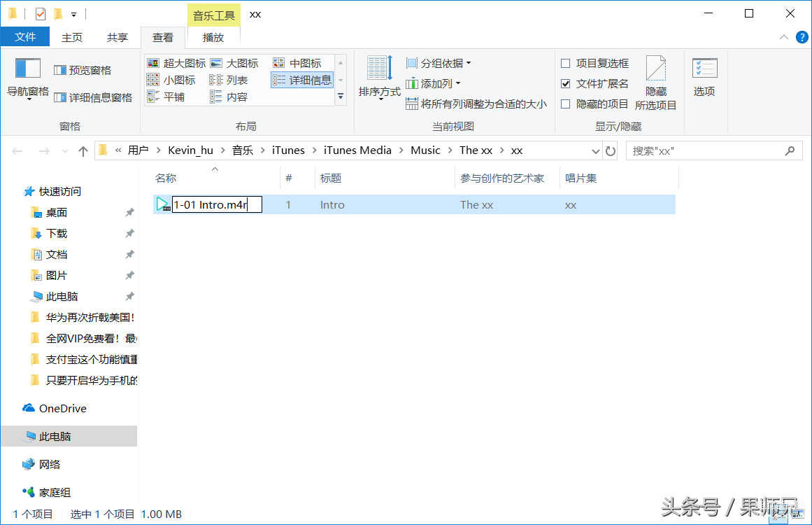Navigate forward to next folder

44,150
